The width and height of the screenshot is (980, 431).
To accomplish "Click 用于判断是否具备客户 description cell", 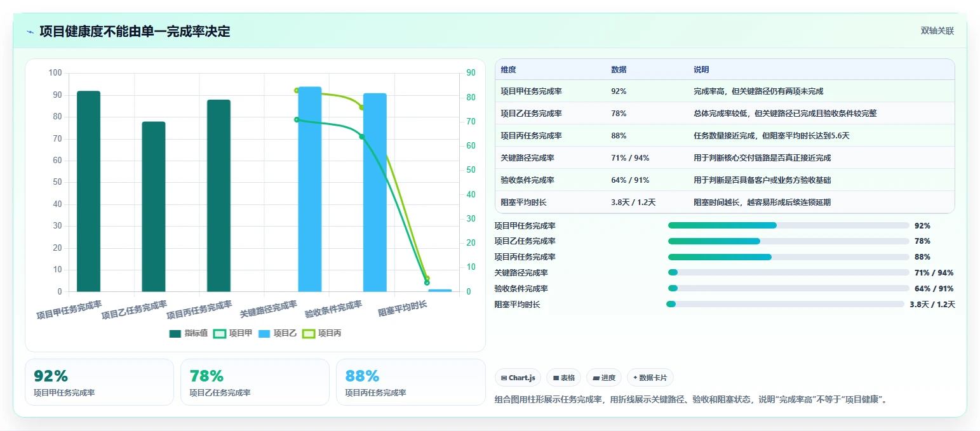I will [x=762, y=180].
